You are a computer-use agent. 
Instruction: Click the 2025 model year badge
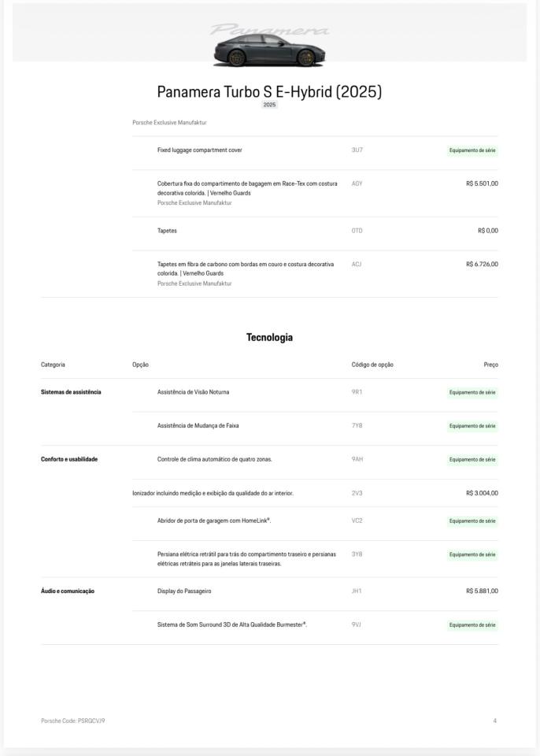(x=269, y=105)
